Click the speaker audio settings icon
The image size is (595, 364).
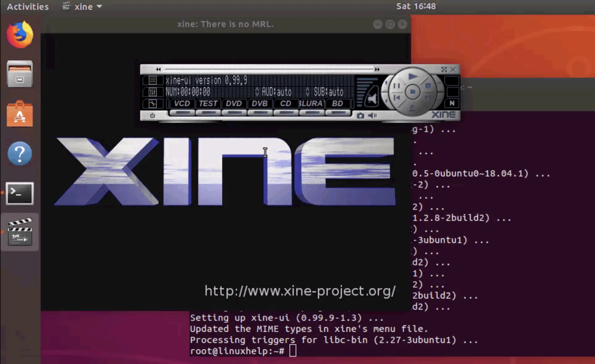[372, 115]
